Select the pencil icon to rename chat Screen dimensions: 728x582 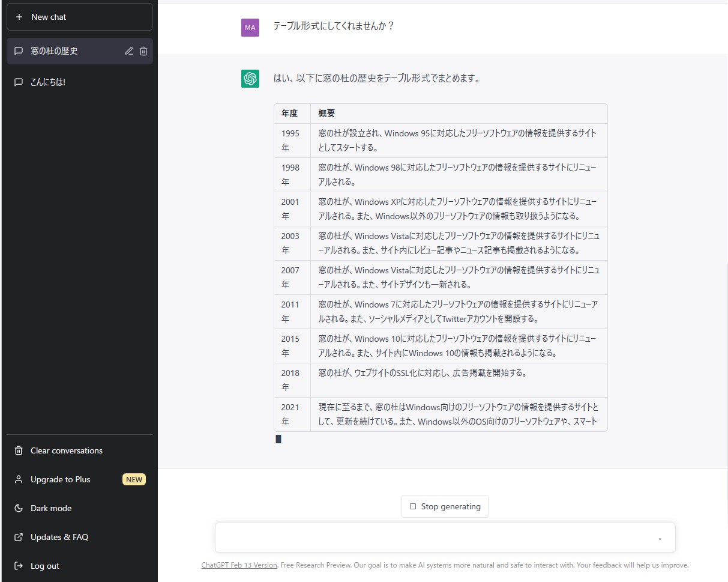pyautogui.click(x=128, y=51)
